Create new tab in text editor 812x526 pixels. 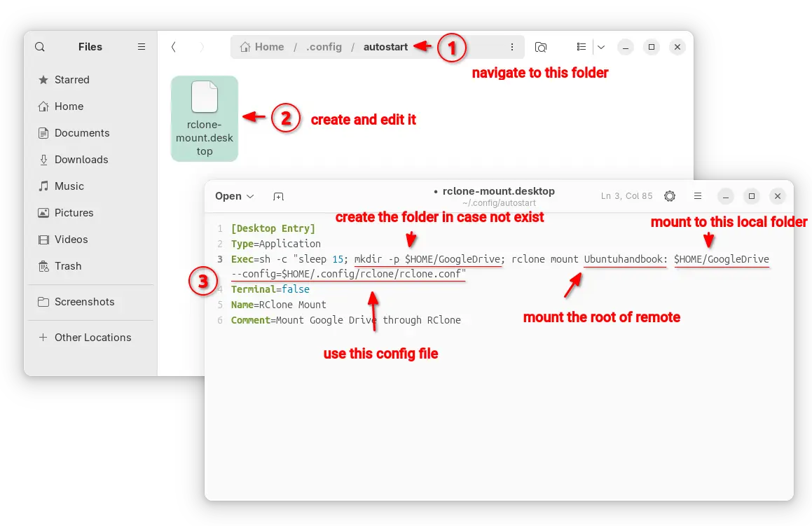[x=279, y=197]
